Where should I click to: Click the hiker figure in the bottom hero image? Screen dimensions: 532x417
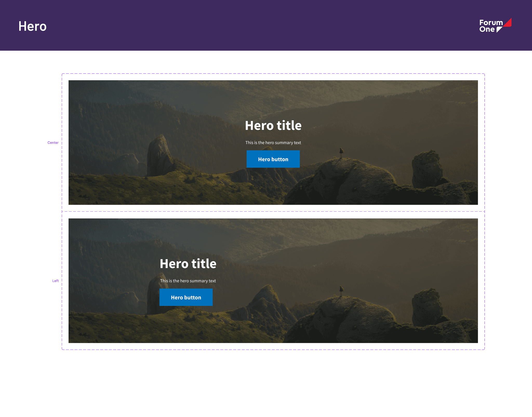point(341,290)
